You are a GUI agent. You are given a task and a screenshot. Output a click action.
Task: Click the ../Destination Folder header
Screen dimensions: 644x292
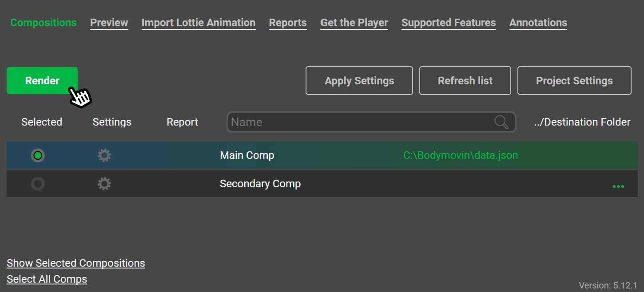(582, 122)
